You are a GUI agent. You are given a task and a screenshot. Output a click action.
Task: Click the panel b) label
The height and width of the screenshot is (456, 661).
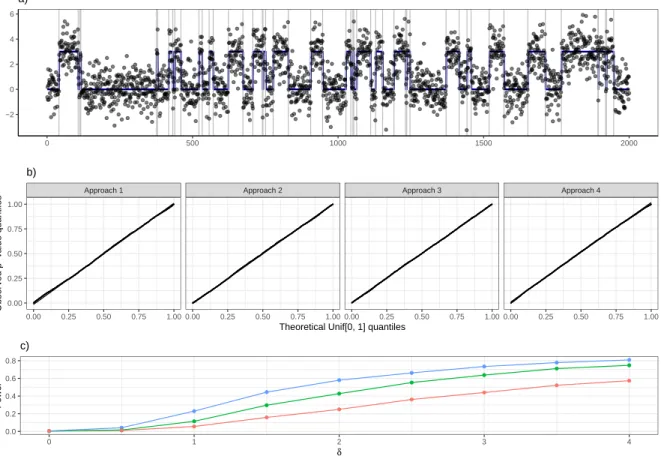(x=31, y=172)
